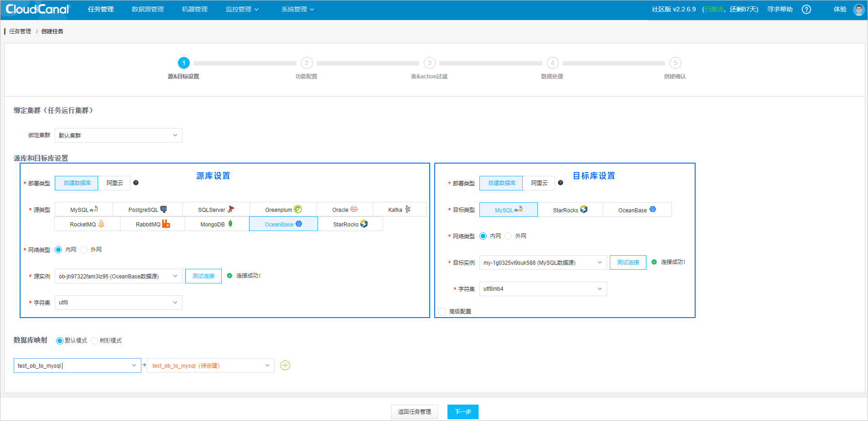Image resolution: width=868 pixels, height=421 pixels.
Task: Select StarRocks as the target type
Action: [x=570, y=210]
